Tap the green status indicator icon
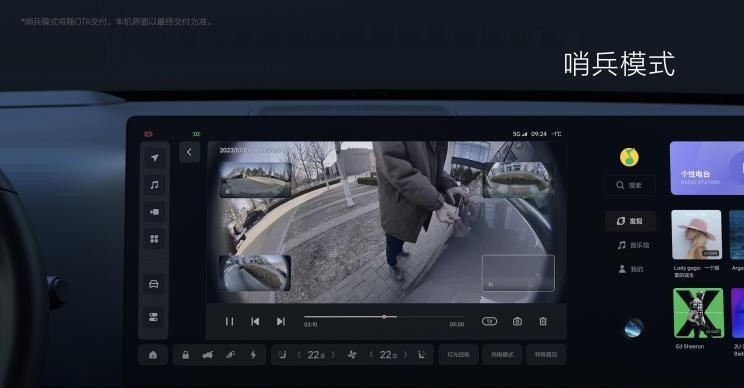The height and width of the screenshot is (388, 744). pyautogui.click(x=196, y=134)
